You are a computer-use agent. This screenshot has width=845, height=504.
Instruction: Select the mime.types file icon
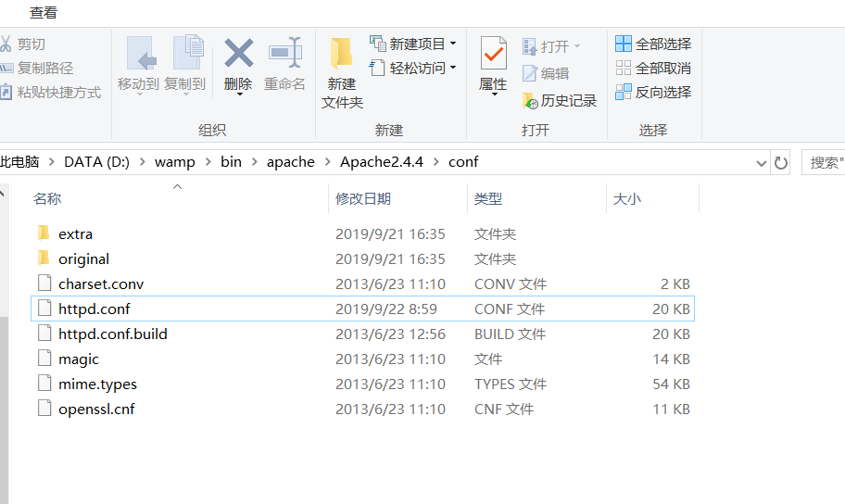point(44,384)
